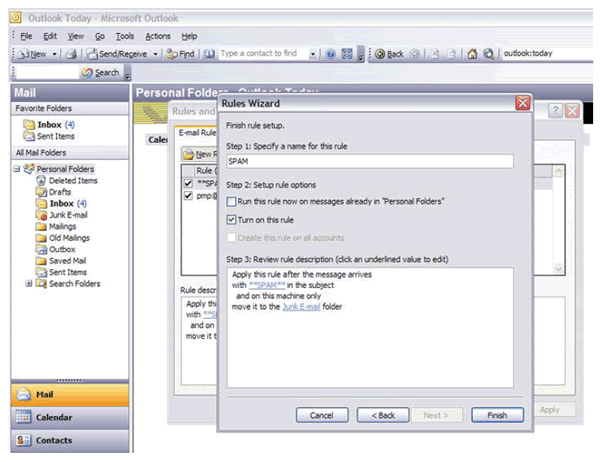Expand the Search Folders node
The image size is (600, 462).
tap(29, 284)
